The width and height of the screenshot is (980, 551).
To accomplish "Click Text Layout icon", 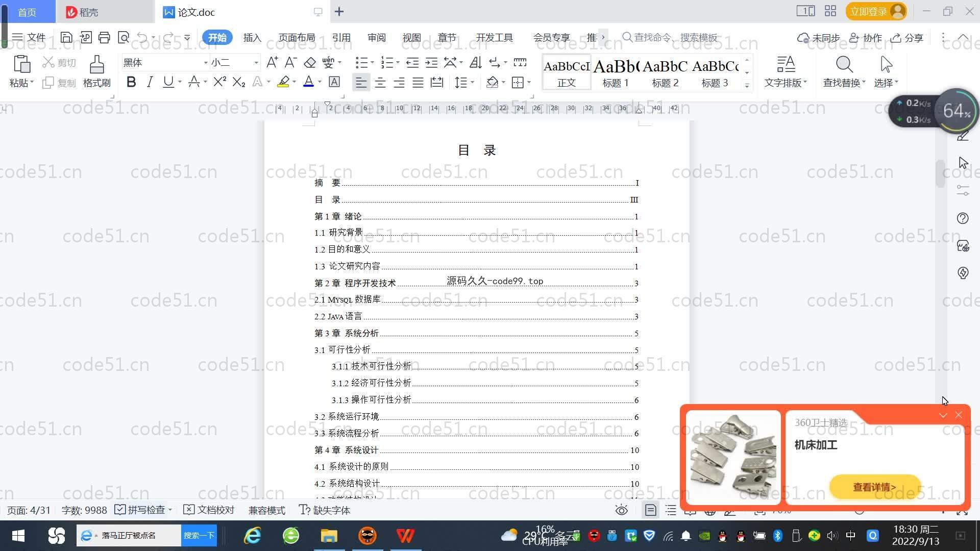I will 786,65.
